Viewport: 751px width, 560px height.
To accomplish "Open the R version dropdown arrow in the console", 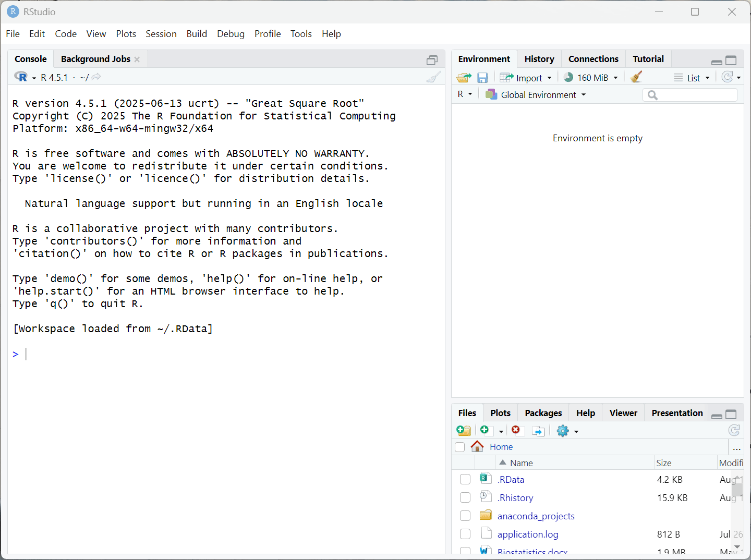I will coord(34,78).
